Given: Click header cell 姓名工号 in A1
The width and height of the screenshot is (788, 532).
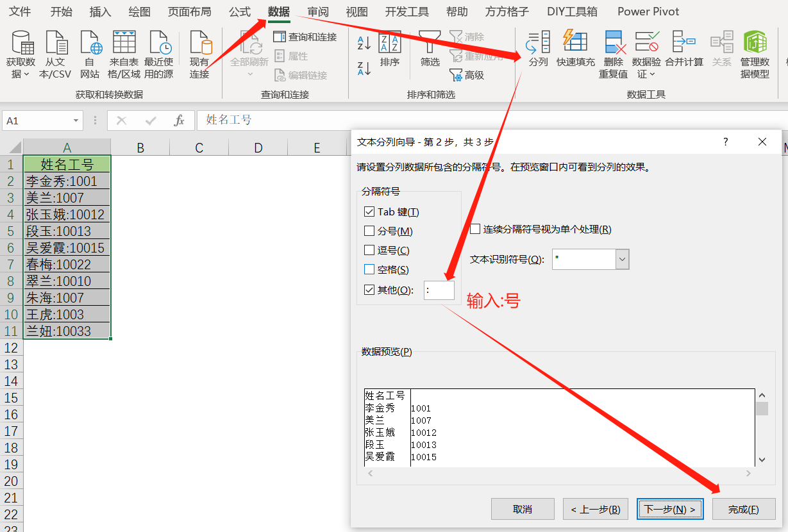Looking at the screenshot, I should [67, 164].
